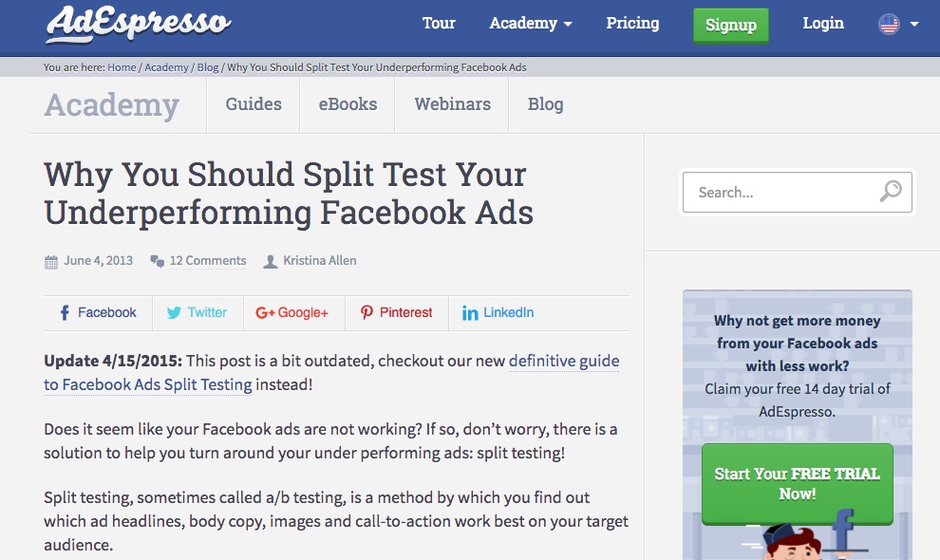Click Start Your FREE TRIAL Now button

tap(797, 483)
